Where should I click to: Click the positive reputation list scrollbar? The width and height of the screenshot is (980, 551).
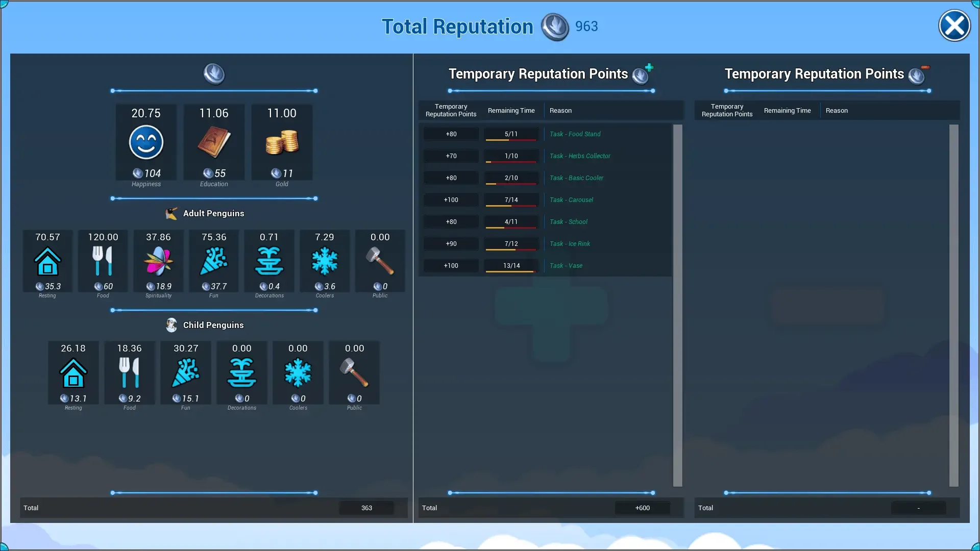click(677, 305)
